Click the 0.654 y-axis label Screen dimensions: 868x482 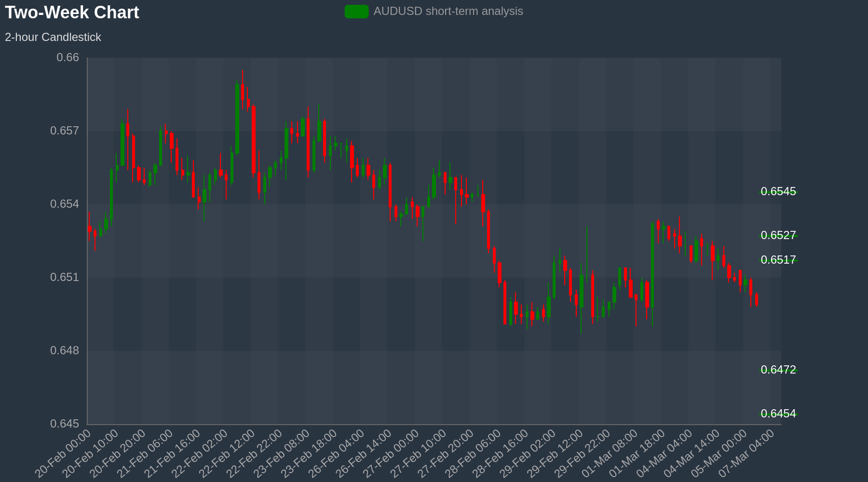65,204
